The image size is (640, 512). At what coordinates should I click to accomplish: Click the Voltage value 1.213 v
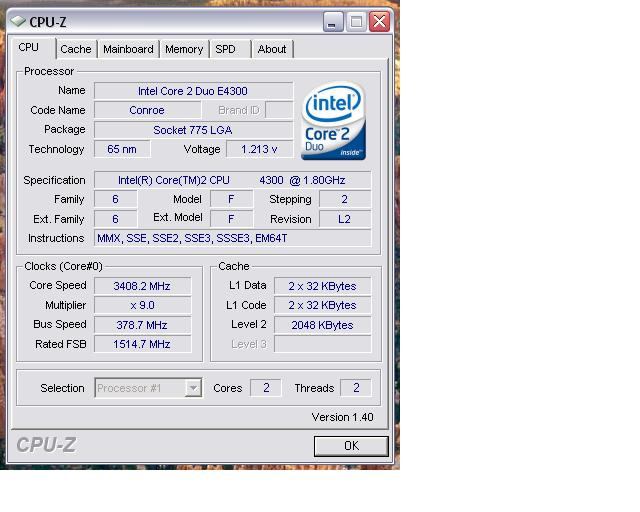260,149
